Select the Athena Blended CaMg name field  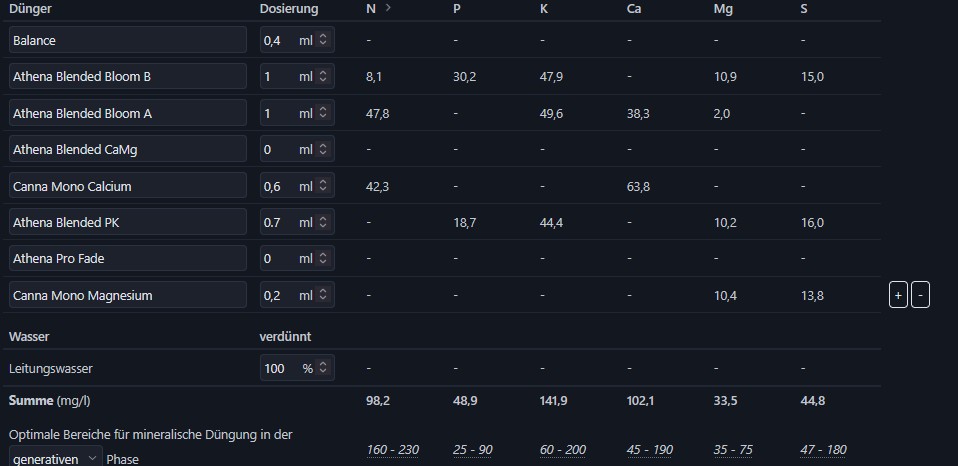[x=128, y=149]
